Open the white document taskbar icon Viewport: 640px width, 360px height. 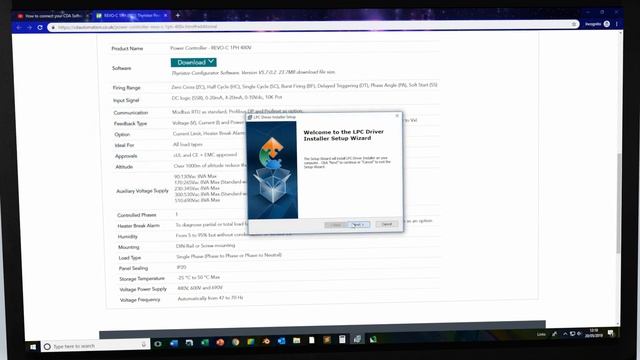(311, 340)
